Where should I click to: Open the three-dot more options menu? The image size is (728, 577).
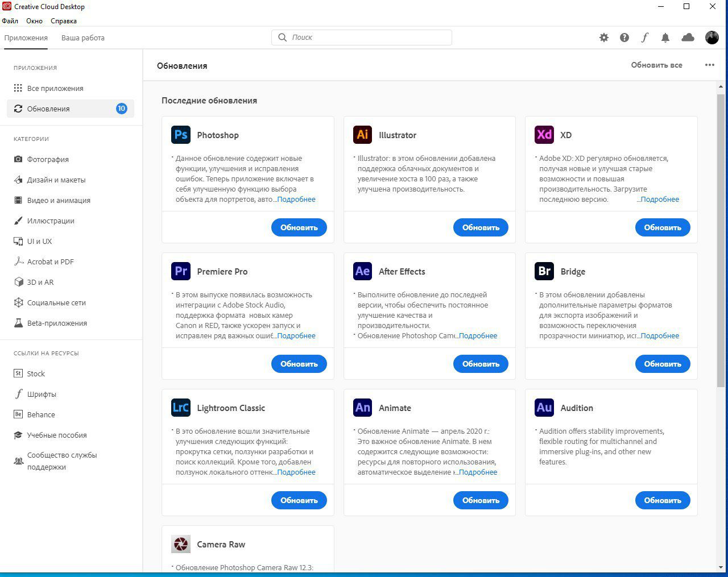(x=710, y=65)
